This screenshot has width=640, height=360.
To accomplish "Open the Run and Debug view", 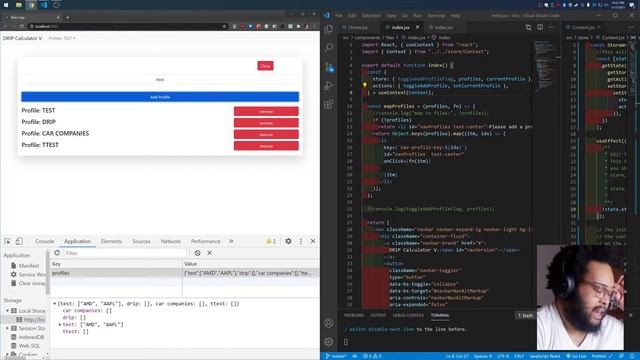I will [x=329, y=86].
